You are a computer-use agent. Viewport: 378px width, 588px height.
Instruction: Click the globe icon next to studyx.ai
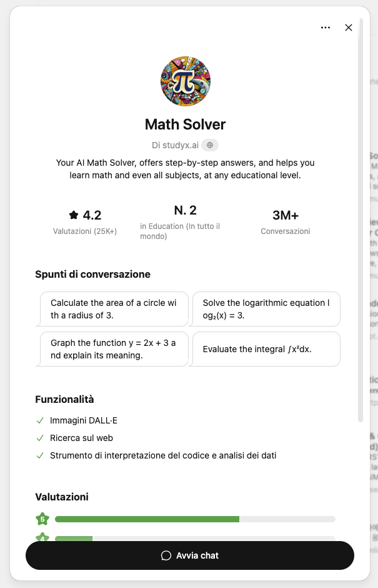pos(209,144)
